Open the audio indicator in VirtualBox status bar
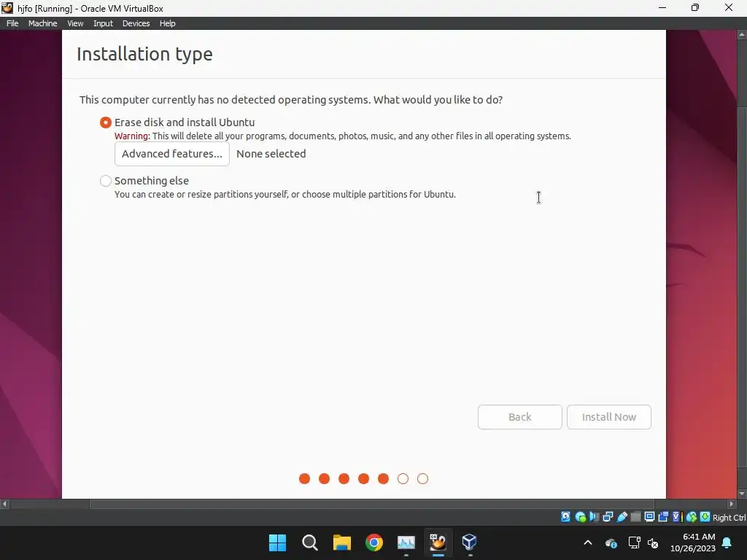This screenshot has width=747, height=560. [594, 517]
